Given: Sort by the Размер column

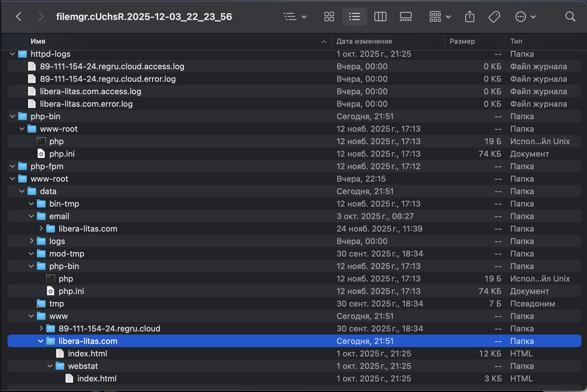Looking at the screenshot, I should point(462,41).
